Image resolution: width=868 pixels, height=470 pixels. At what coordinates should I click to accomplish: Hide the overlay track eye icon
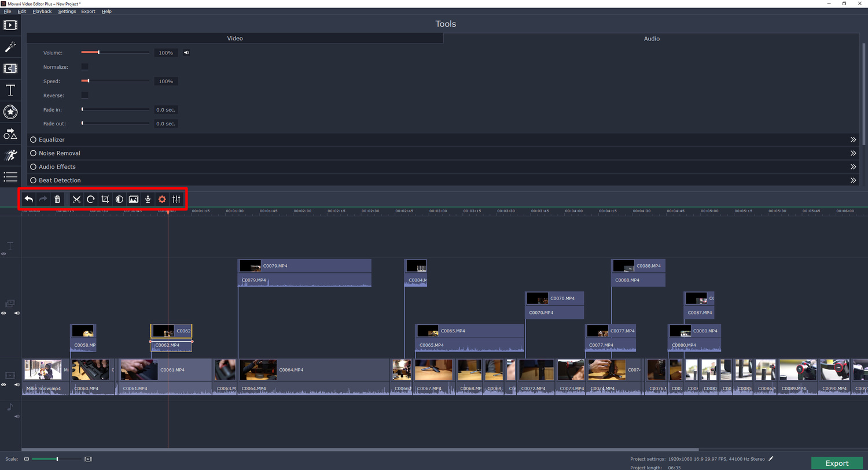(x=3, y=313)
